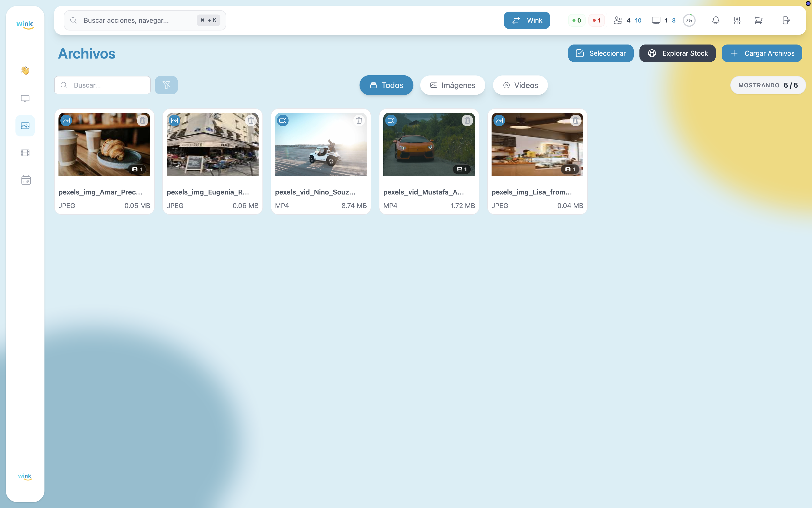
Task: Delete pexels_img_Lisa_from file via trash icon
Action: pos(576,120)
